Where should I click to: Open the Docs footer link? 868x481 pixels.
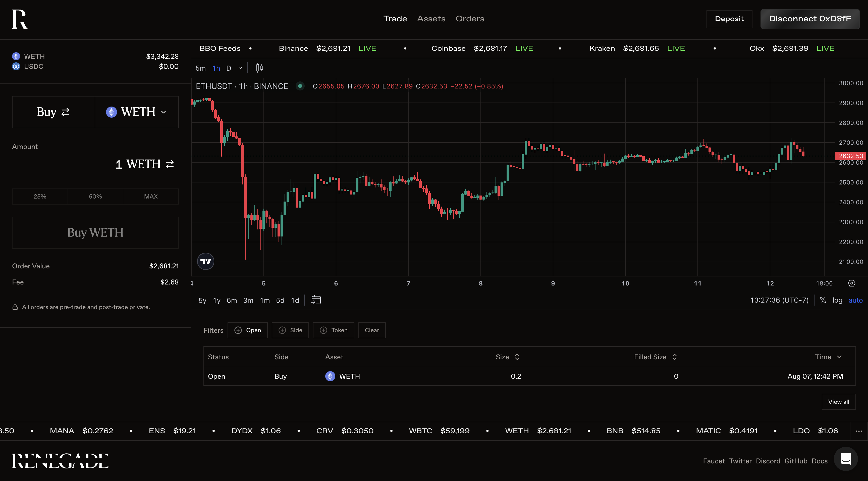pyautogui.click(x=820, y=461)
